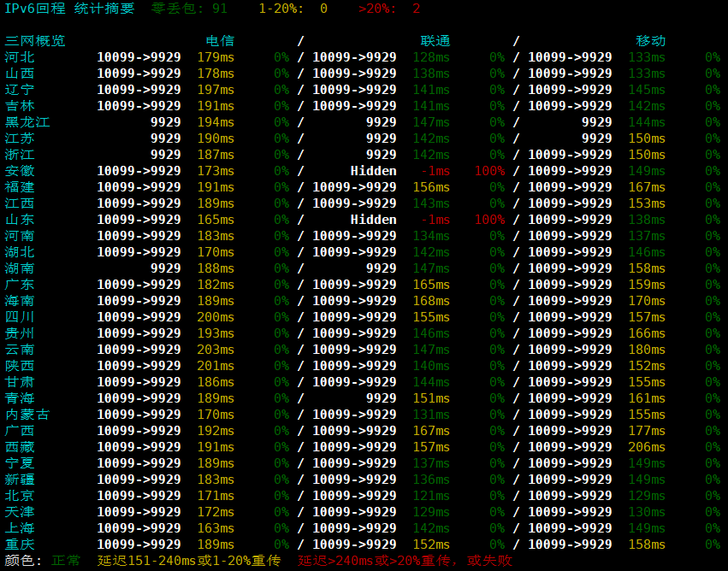Select the 江苏 province label
The height and width of the screenshot is (571, 728).
pyautogui.click(x=20, y=138)
